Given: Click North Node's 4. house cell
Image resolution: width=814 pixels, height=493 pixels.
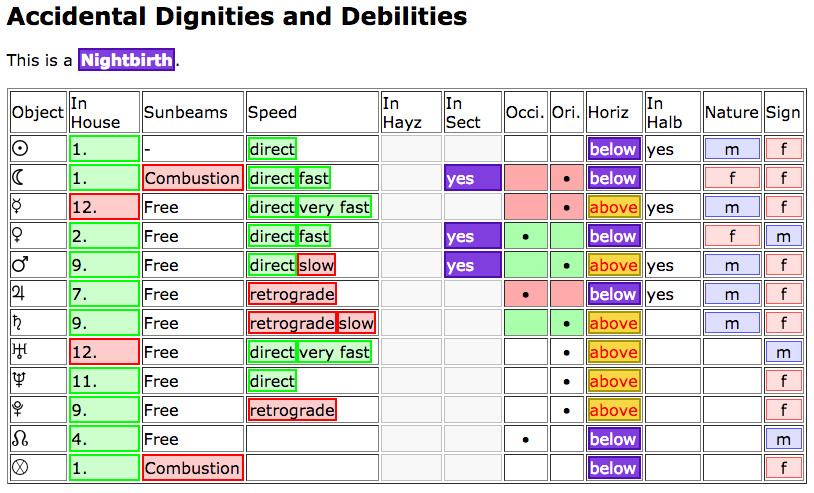Looking at the screenshot, I should [x=104, y=439].
